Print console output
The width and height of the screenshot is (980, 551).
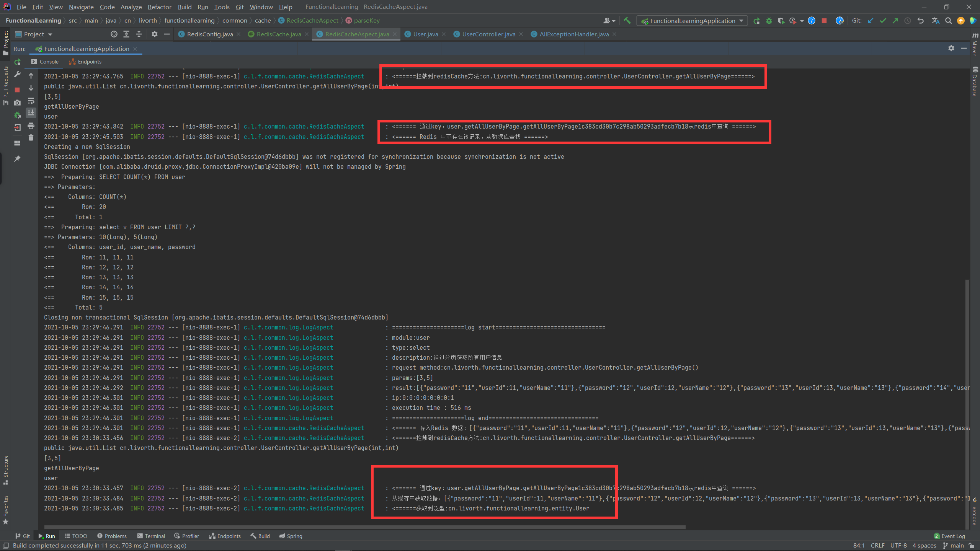(x=31, y=126)
